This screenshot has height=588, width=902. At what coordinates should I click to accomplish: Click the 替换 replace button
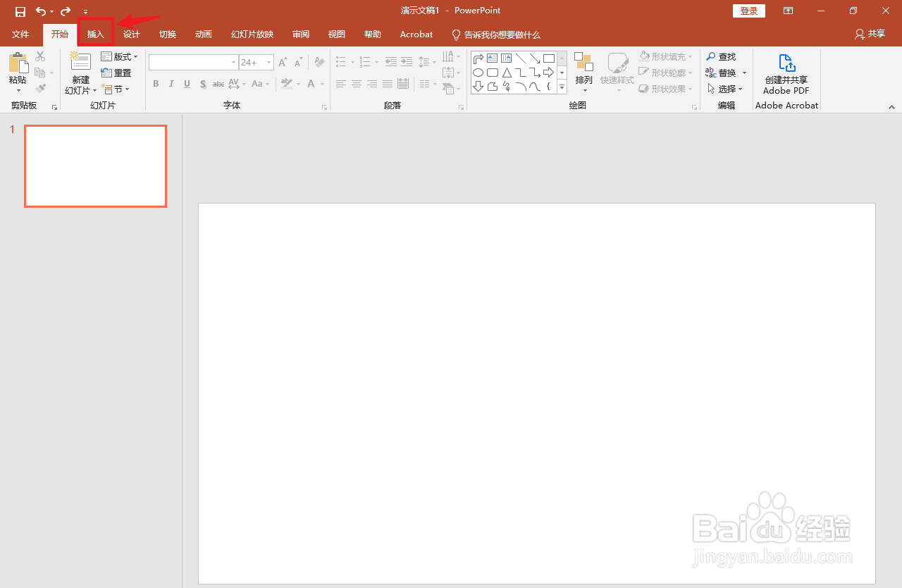721,73
